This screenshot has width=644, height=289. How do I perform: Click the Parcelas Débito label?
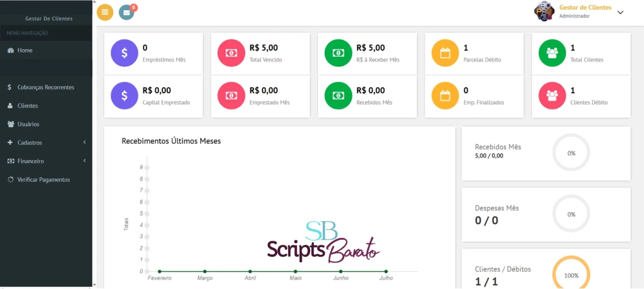482,60
